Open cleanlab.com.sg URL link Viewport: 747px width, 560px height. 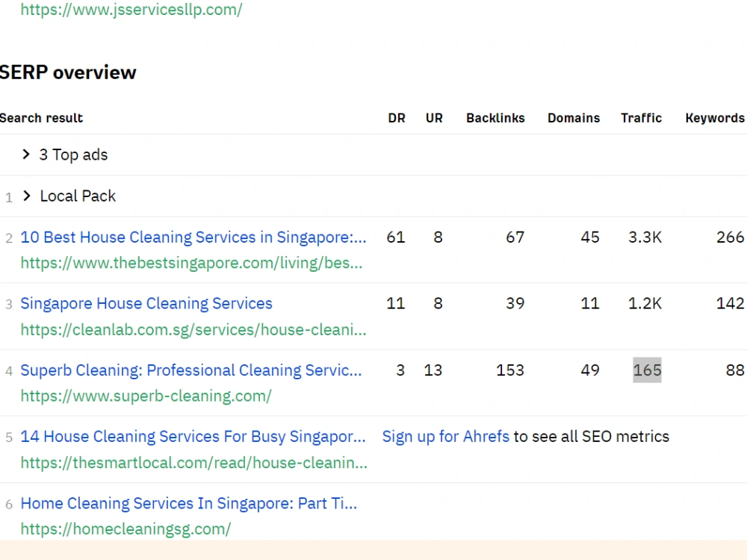coord(193,329)
